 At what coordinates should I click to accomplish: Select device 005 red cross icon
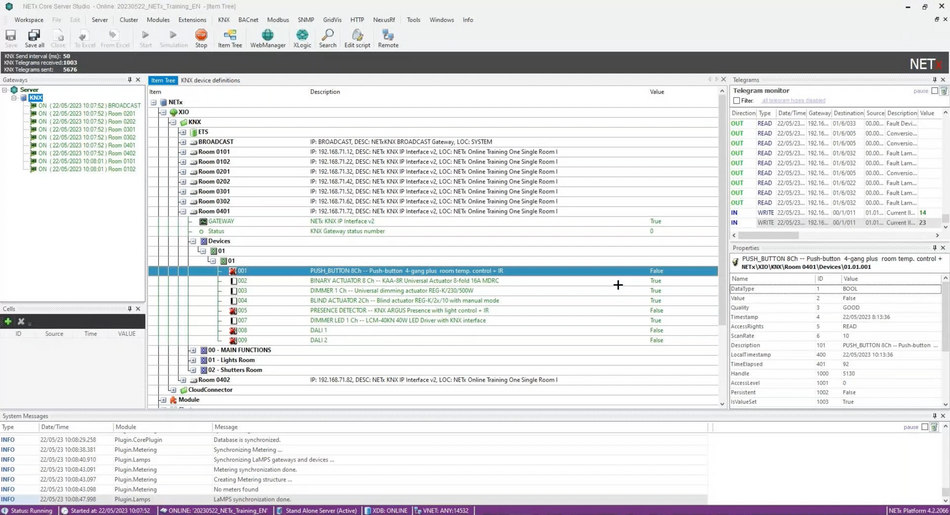pos(233,311)
